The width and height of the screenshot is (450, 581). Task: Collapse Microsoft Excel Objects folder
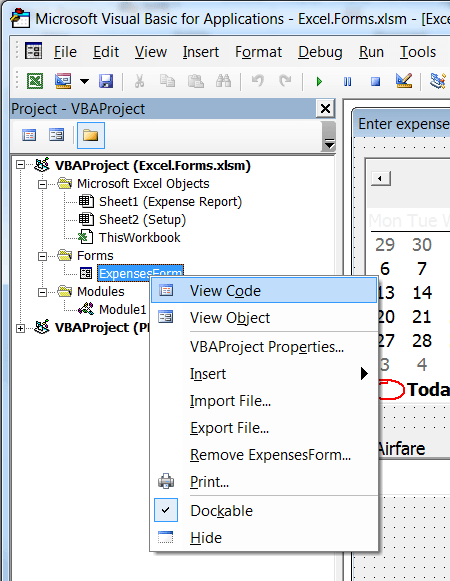click(x=43, y=184)
